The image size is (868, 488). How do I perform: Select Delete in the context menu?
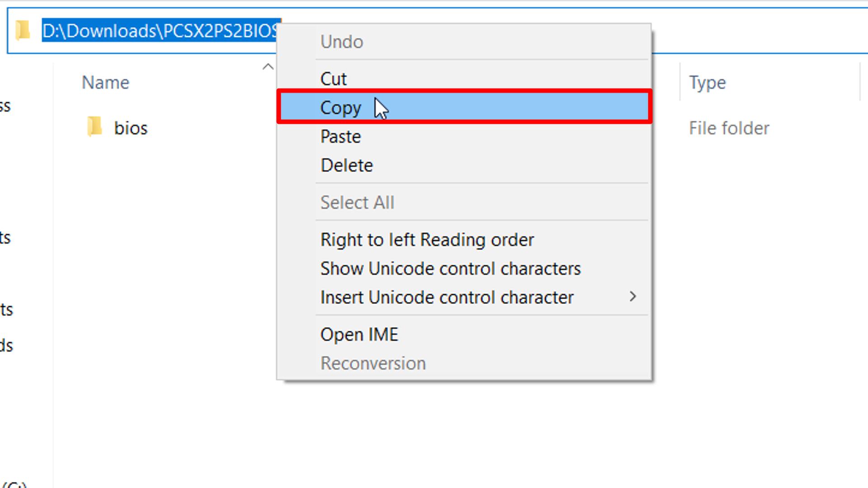pyautogui.click(x=464, y=165)
